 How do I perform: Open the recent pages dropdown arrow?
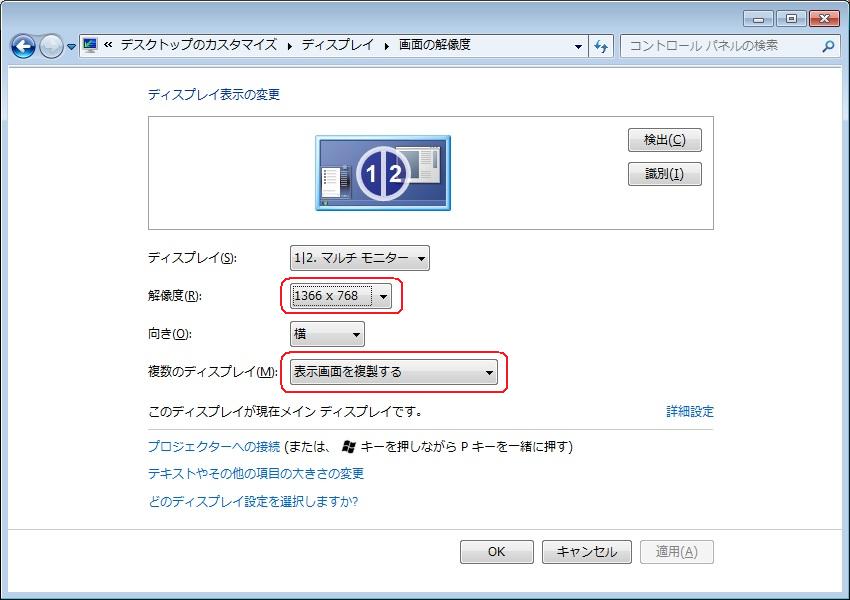tap(71, 47)
